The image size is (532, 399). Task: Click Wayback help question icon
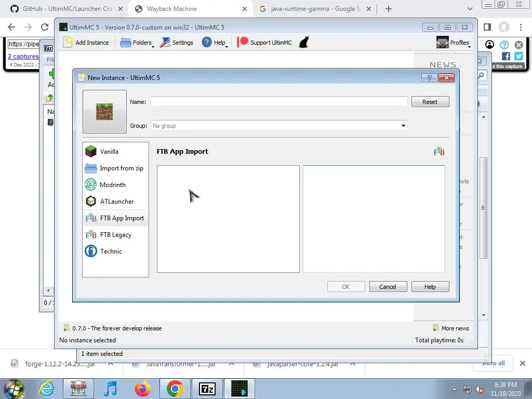504,45
